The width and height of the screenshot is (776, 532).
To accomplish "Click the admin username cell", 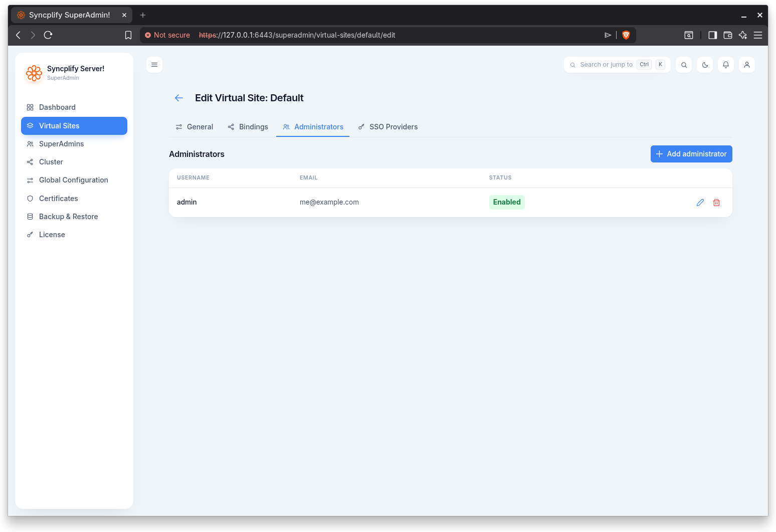I will coord(187,202).
